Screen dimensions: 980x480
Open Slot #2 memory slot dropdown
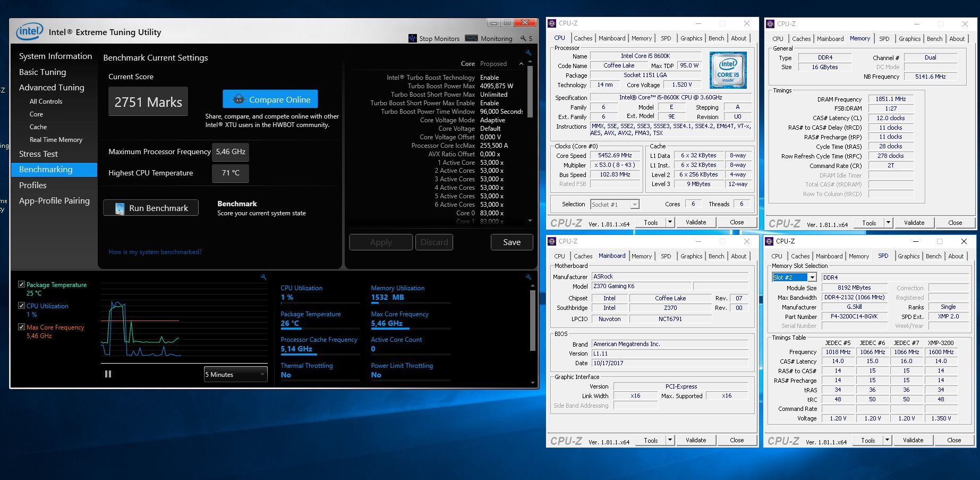point(794,277)
